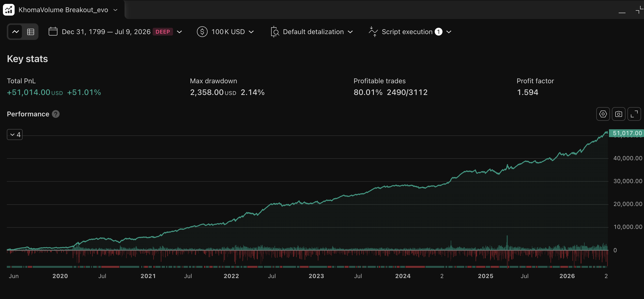Open Default detalization dropdown
The height and width of the screenshot is (299, 644).
(350, 32)
